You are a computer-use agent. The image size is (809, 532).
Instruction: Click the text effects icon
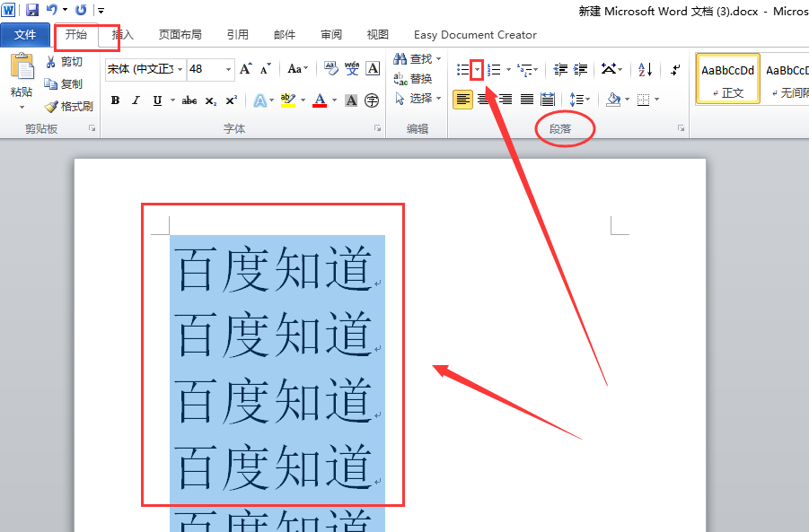[260, 100]
